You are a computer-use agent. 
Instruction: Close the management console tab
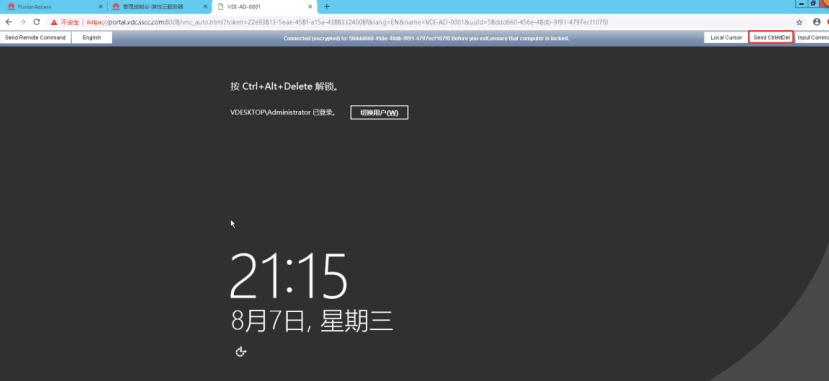(x=206, y=7)
